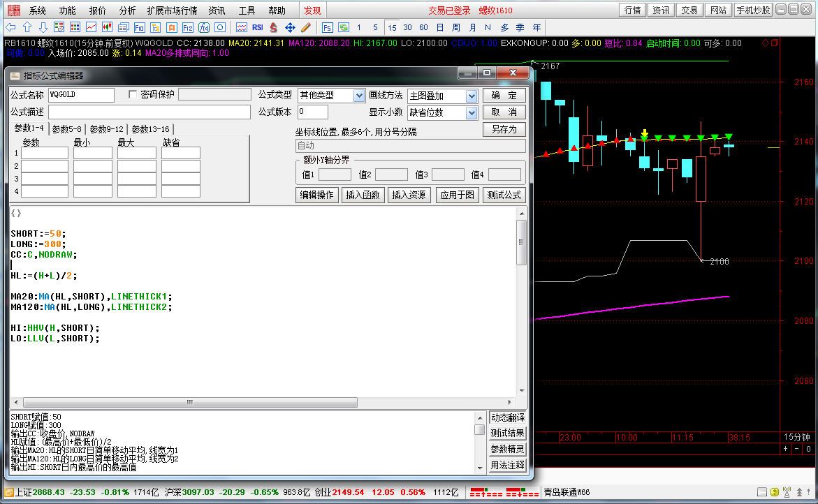Open the 工具 menu
This screenshot has width=818, height=504.
coord(247,10)
